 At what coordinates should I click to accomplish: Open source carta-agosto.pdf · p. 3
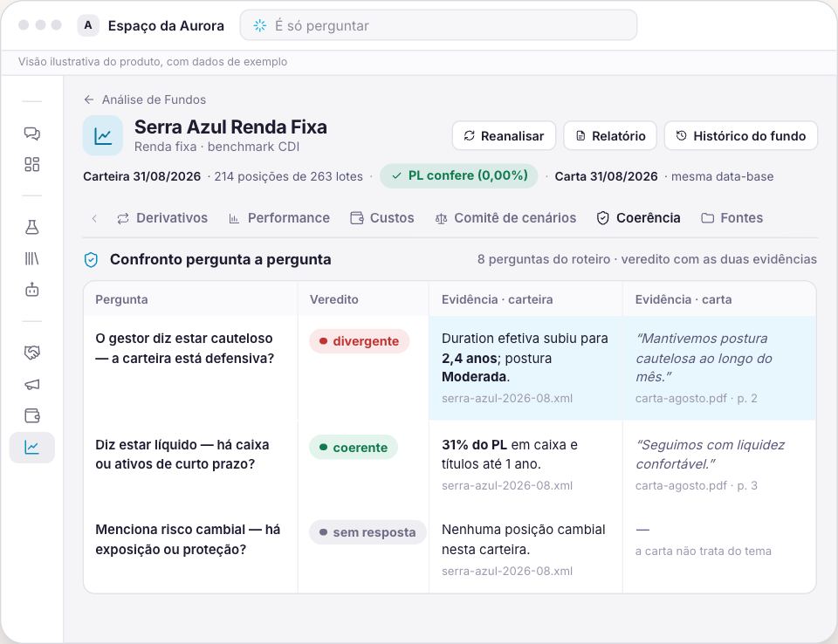(x=697, y=485)
